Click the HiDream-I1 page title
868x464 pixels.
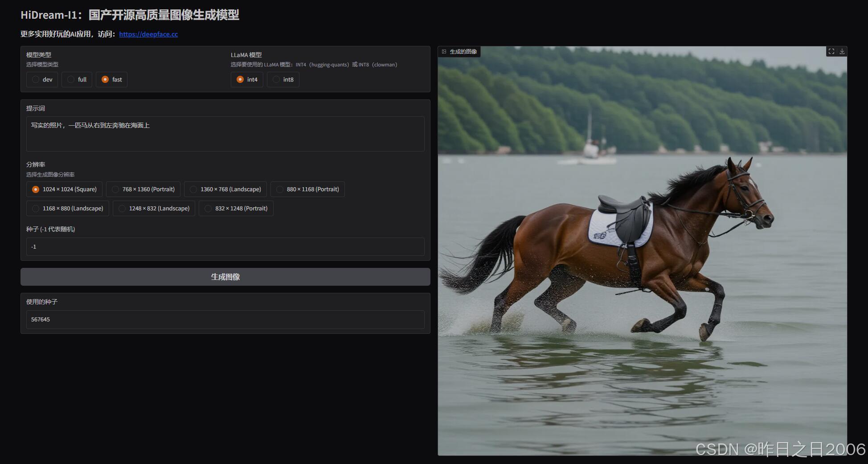coord(130,15)
